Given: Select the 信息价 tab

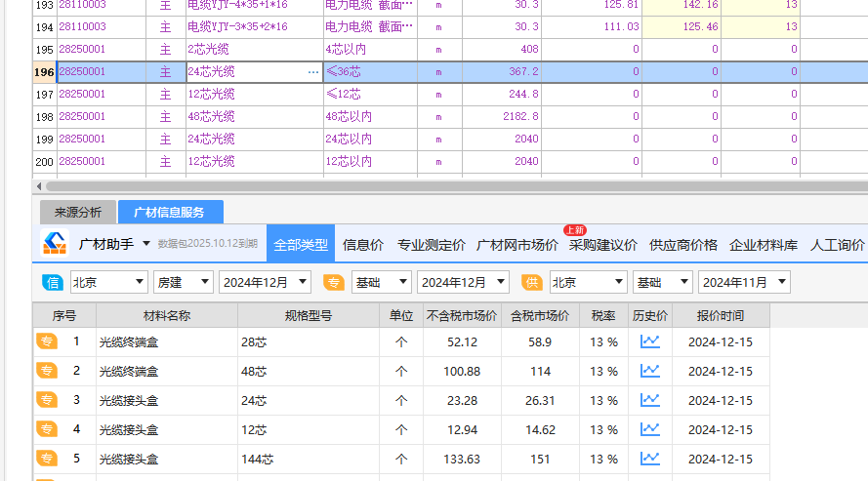Looking at the screenshot, I should coord(362,244).
